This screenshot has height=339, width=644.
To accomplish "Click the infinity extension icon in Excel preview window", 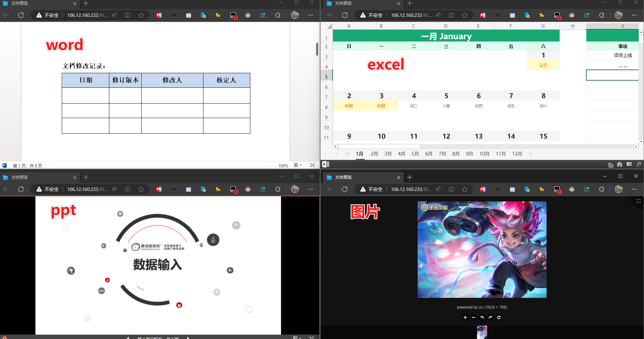I will tap(498, 15).
